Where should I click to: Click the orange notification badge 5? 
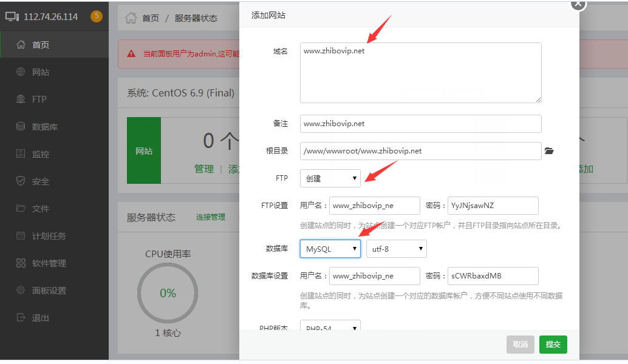point(96,16)
